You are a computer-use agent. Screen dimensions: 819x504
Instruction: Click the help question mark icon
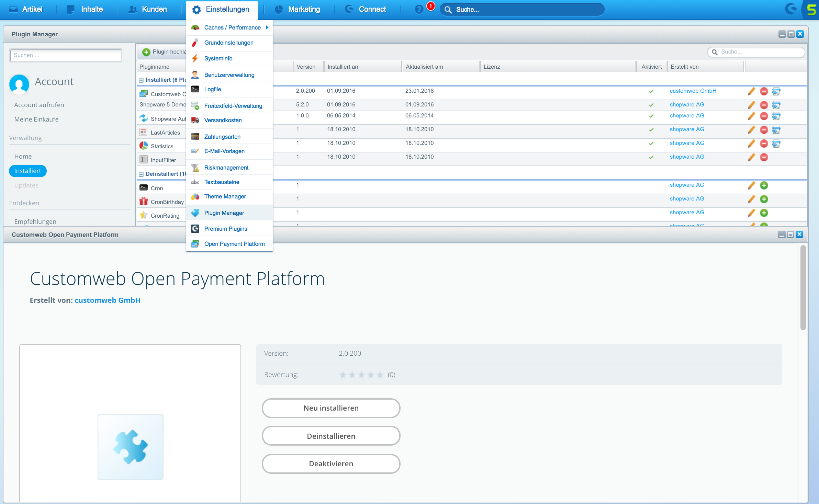419,9
